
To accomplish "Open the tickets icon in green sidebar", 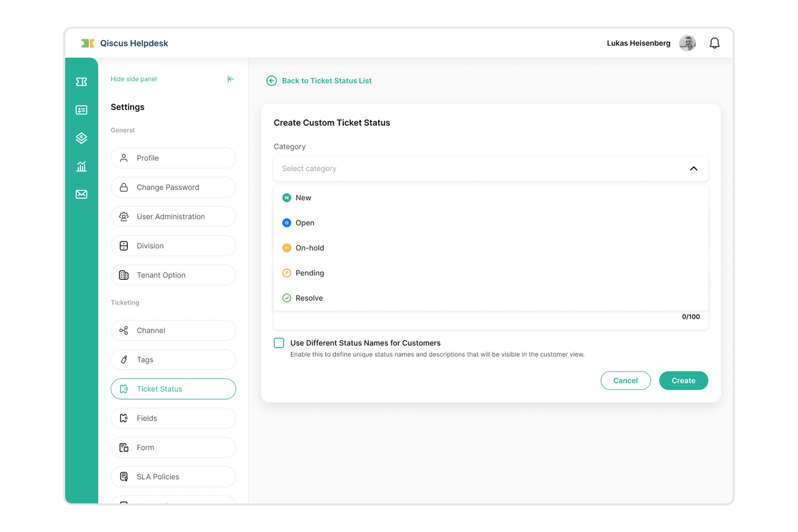I will pyautogui.click(x=81, y=82).
